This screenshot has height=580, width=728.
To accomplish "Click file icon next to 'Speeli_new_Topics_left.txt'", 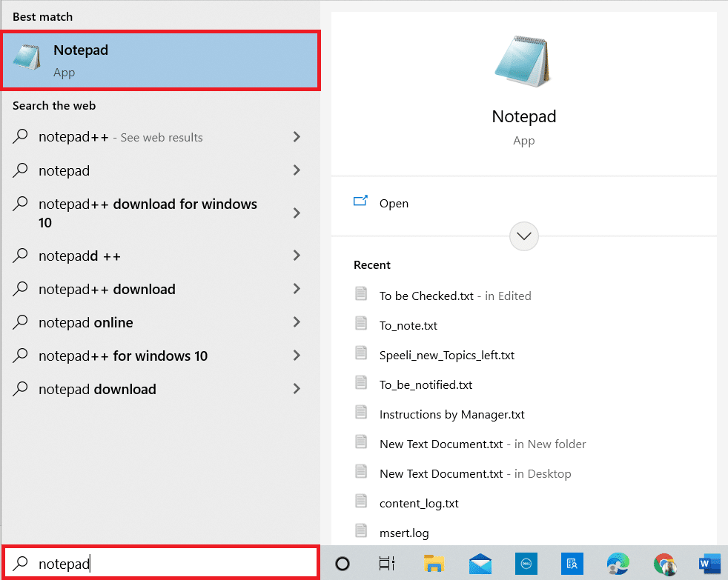I will [x=361, y=353].
